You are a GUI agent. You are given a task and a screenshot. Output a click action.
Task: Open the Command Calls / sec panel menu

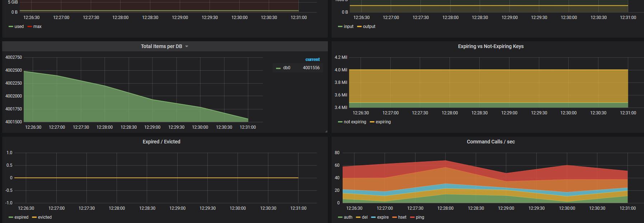click(490, 142)
